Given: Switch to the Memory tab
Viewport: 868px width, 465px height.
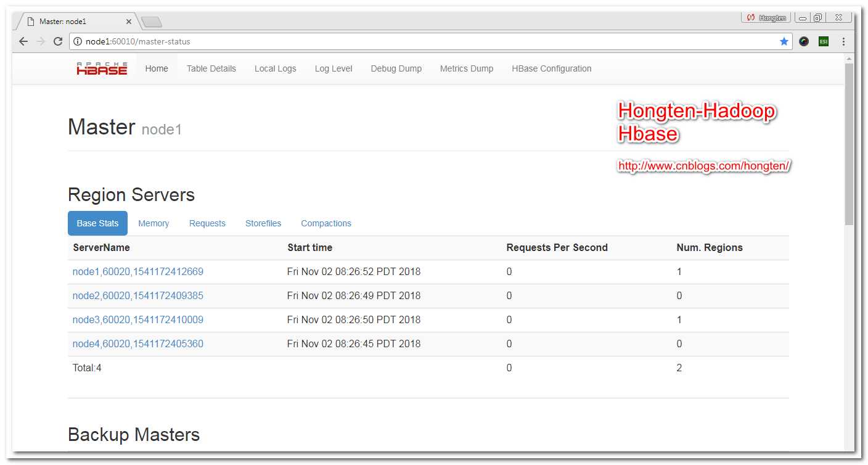Looking at the screenshot, I should coord(154,223).
